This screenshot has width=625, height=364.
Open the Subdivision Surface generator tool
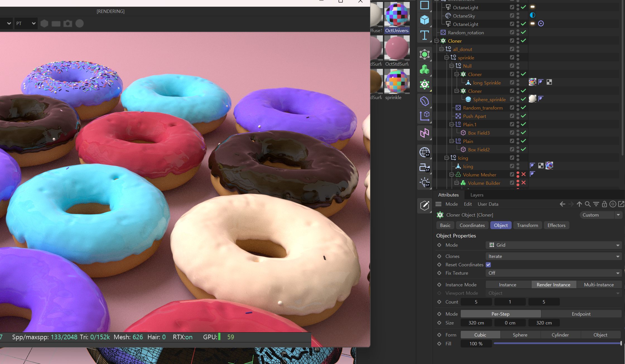point(424,54)
